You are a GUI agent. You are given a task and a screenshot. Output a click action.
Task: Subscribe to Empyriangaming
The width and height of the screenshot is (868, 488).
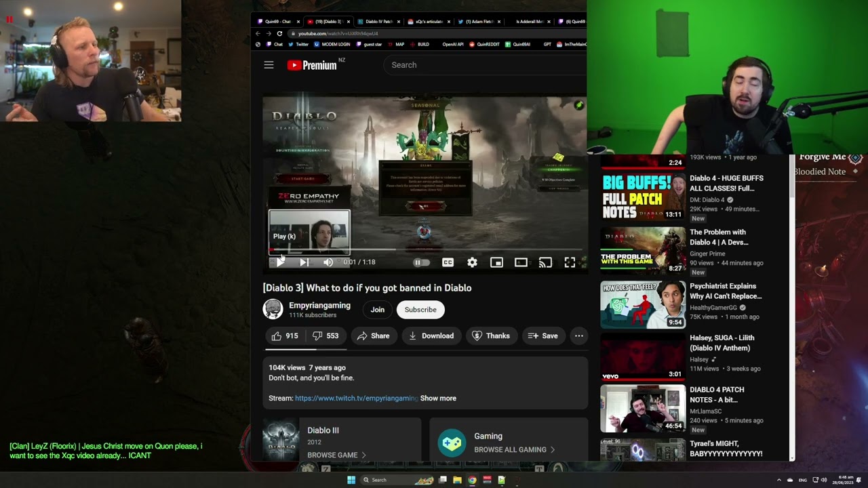point(420,310)
